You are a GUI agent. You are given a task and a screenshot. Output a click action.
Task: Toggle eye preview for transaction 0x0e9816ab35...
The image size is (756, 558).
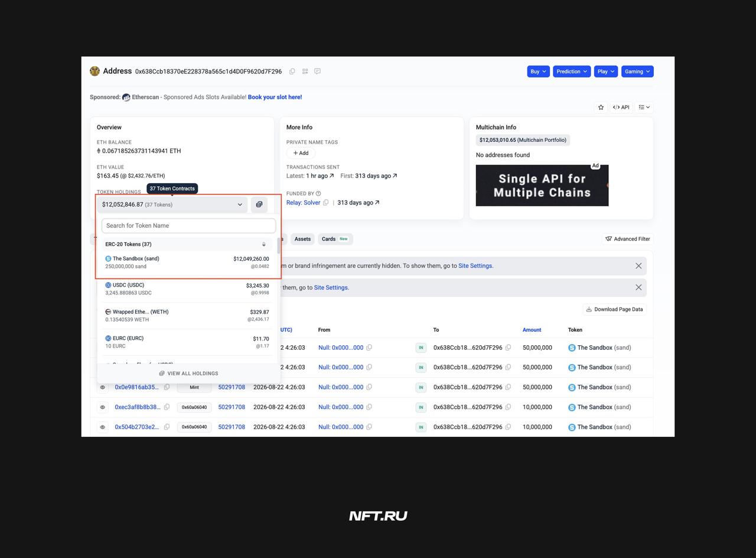[x=103, y=387]
